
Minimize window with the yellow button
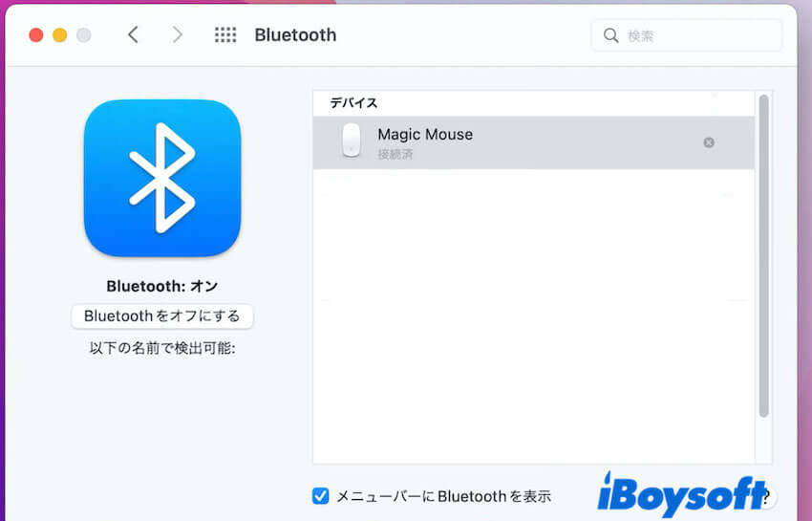60,34
